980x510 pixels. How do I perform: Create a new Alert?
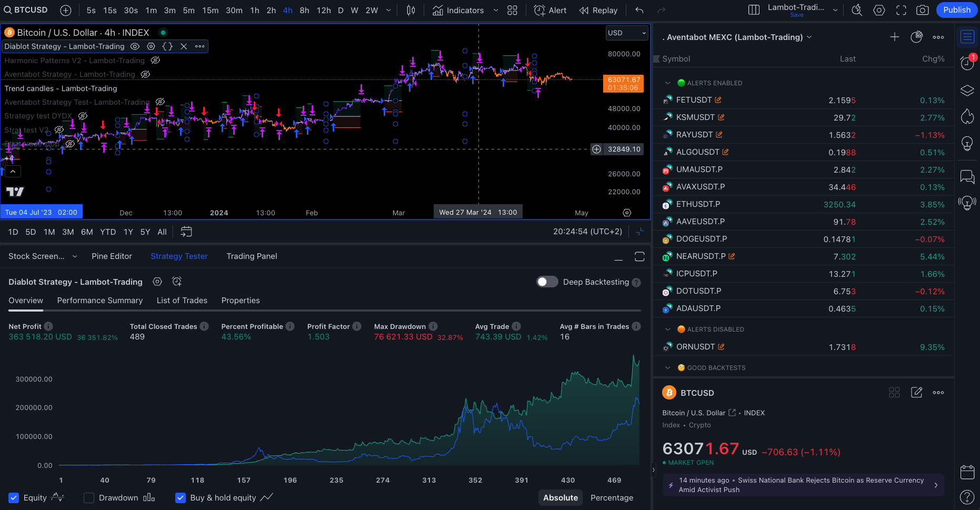[551, 11]
